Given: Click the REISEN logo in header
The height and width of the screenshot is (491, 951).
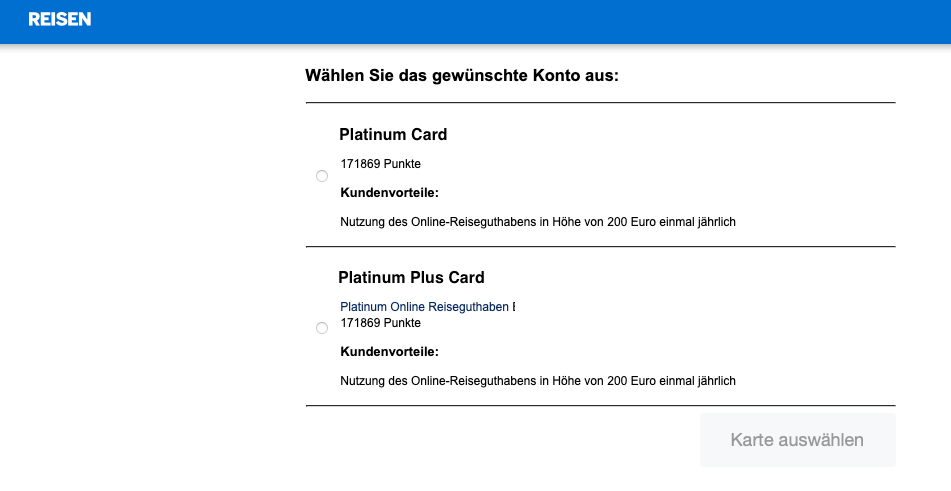Looking at the screenshot, I should coord(60,20).
